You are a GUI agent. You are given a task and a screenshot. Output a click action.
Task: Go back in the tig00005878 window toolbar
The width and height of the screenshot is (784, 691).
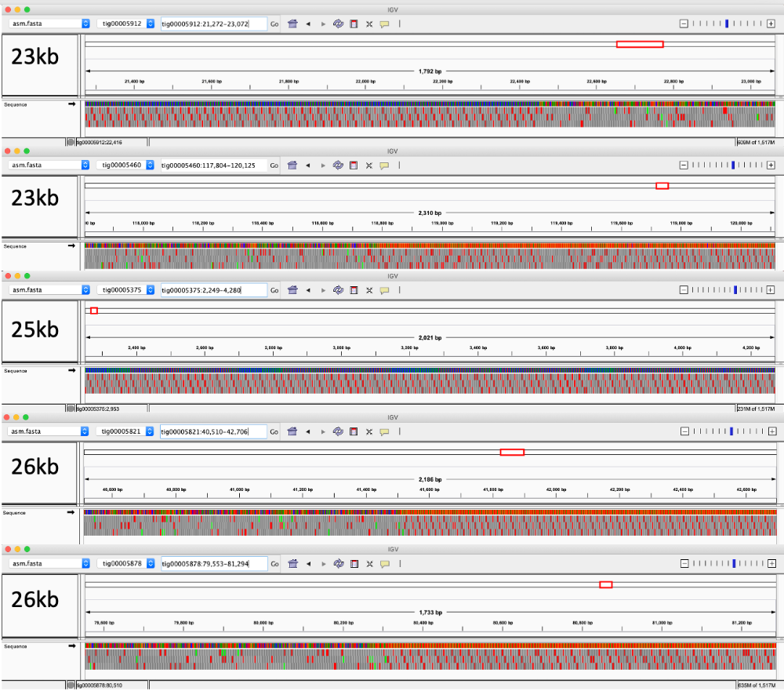pyautogui.click(x=308, y=563)
